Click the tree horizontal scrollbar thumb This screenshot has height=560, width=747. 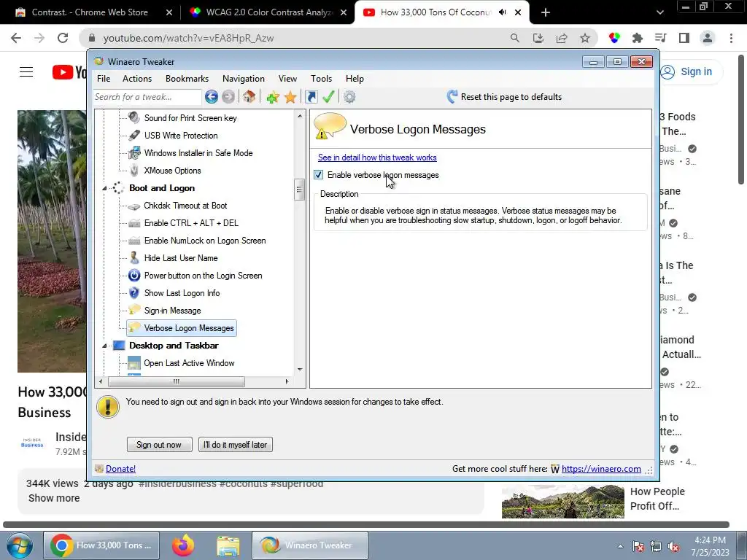click(176, 381)
